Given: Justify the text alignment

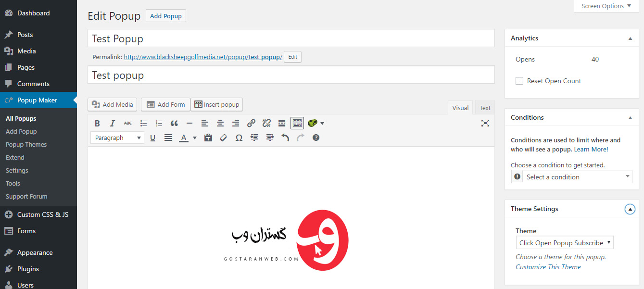Looking at the screenshot, I should (x=168, y=138).
